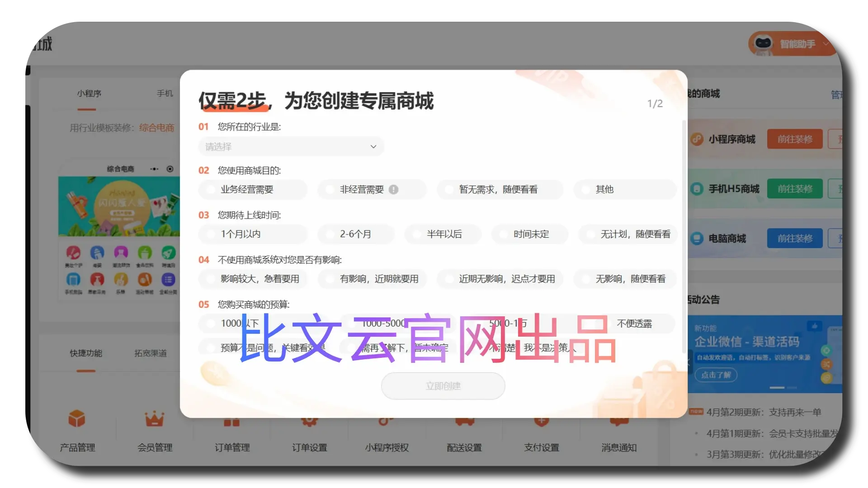Open the 智能助手 assistant button
The width and height of the screenshot is (868, 488).
(x=793, y=44)
